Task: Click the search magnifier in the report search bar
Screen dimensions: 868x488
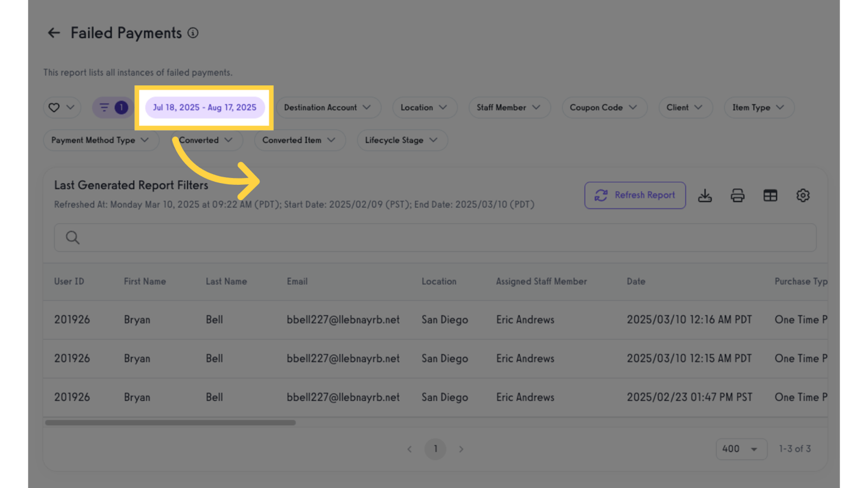Action: [72, 237]
